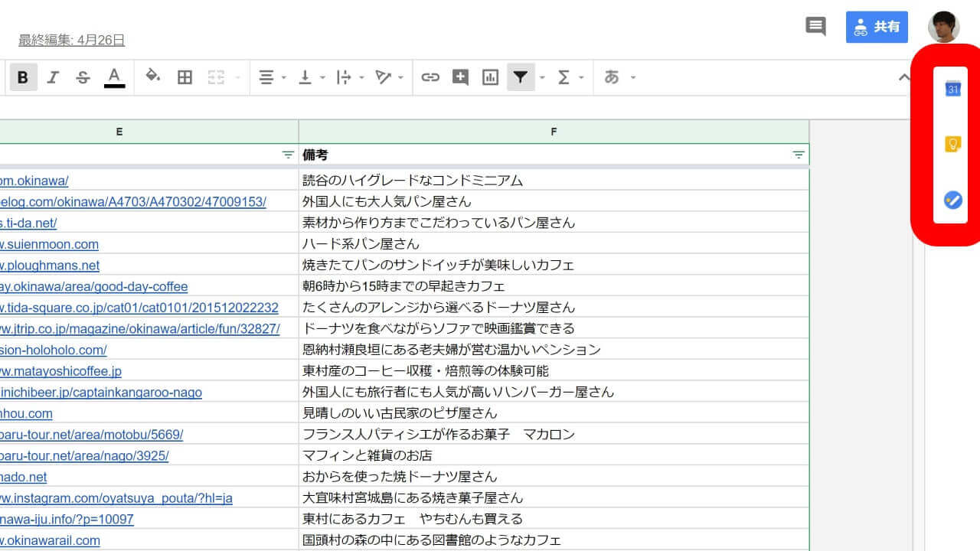Screen dimensions: 980x551
Task: Toggle italic formatting
Action: click(53, 77)
